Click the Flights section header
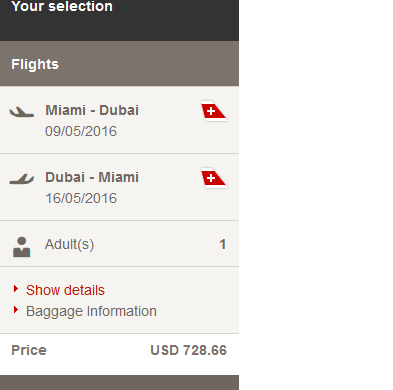Viewport: 393px width, 390px height. pos(119,63)
